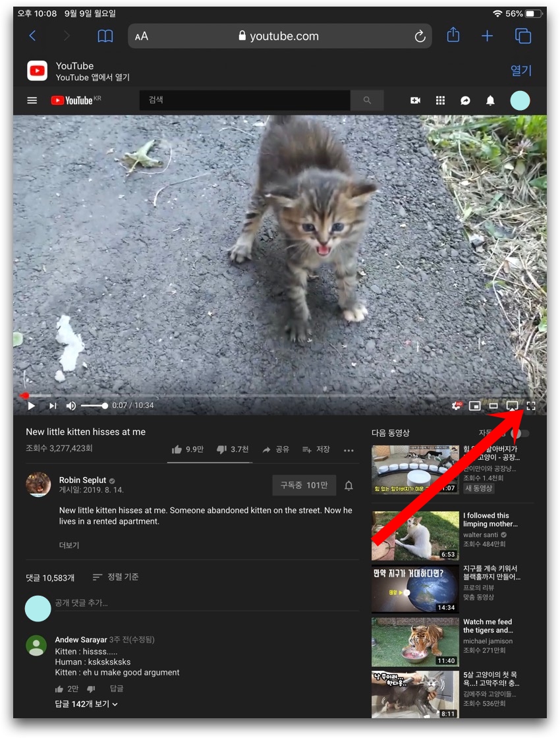Reply to comment with 답글
This screenshot has width=560, height=738.
117,689
